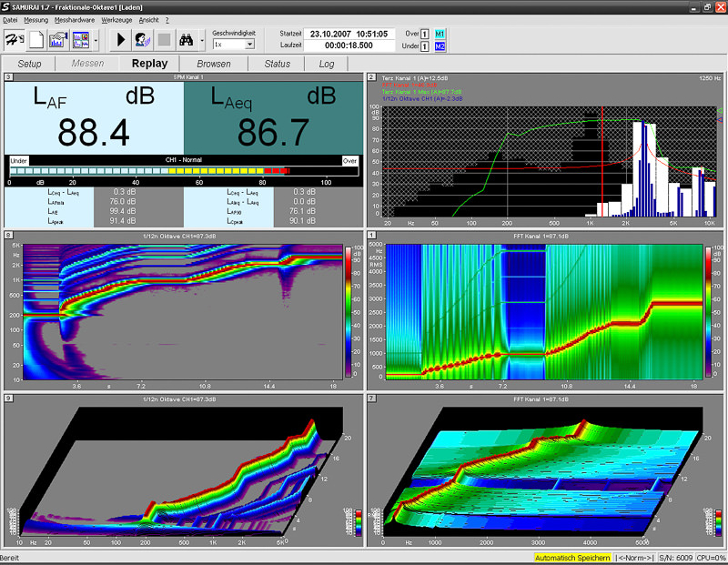Open the window layout icon

tap(81, 40)
